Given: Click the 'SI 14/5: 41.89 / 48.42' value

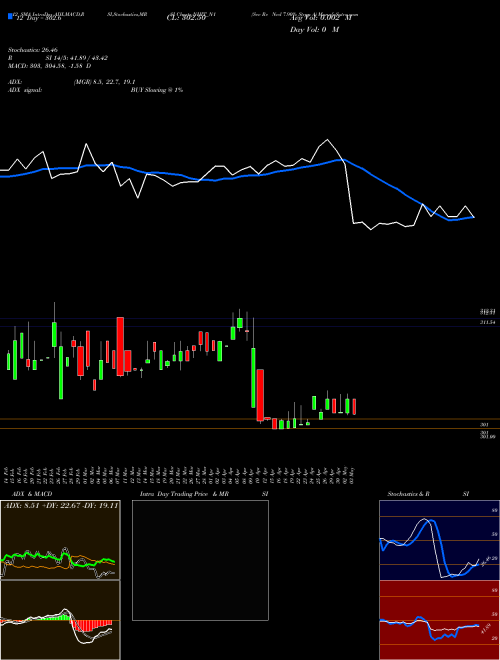Looking at the screenshot, I should point(77,58).
